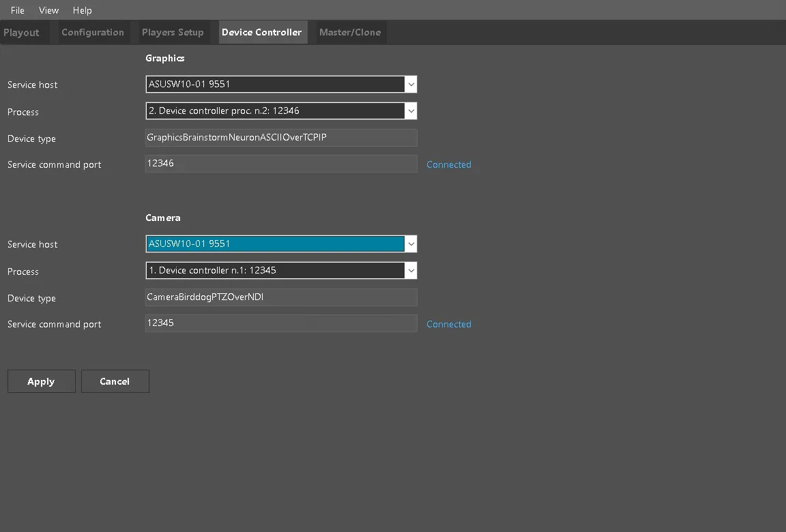Switch to the Configuration tab
This screenshot has width=786, height=532.
click(x=93, y=32)
